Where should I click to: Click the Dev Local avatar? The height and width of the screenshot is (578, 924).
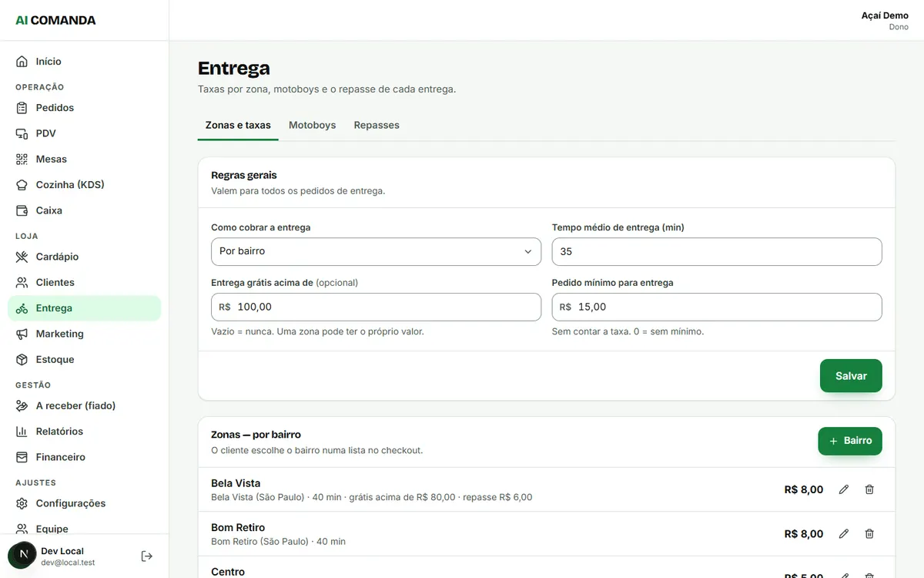click(22, 556)
